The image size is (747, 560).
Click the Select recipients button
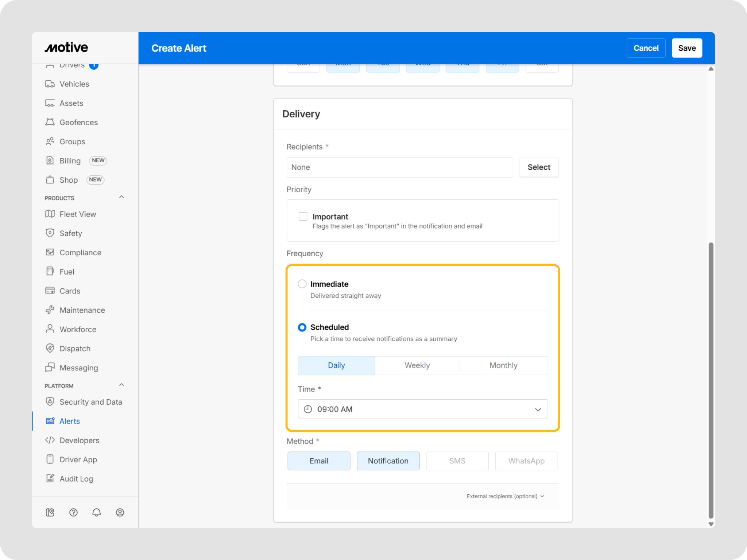coord(539,167)
